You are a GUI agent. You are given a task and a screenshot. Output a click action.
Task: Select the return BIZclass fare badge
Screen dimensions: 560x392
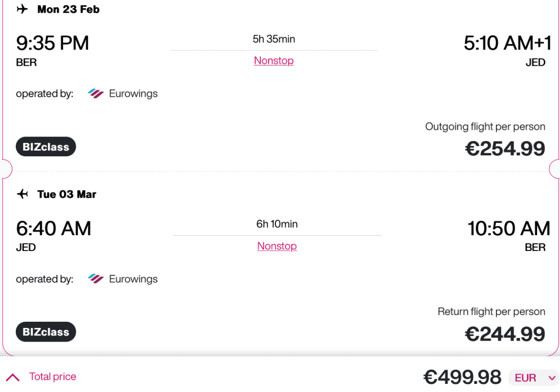(x=46, y=332)
